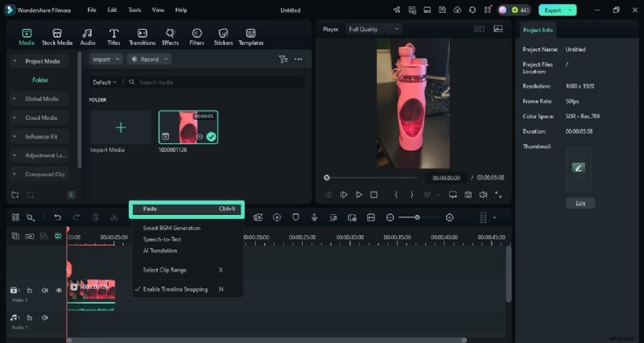Mute the Audio 1 track

click(45, 317)
